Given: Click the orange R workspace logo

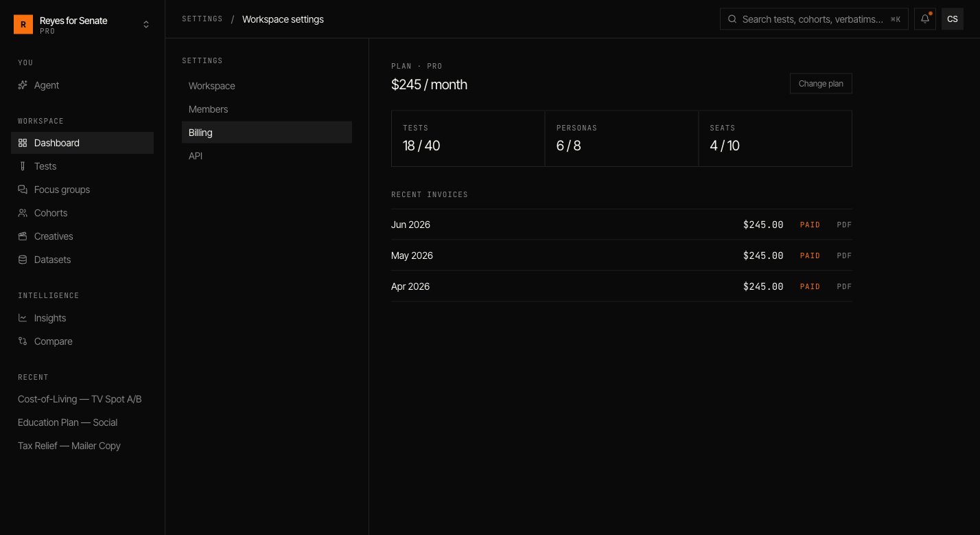Looking at the screenshot, I should click(23, 25).
